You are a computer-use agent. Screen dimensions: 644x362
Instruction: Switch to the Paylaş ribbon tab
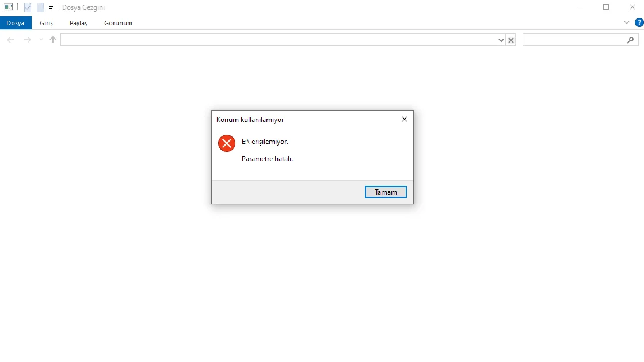click(x=78, y=23)
